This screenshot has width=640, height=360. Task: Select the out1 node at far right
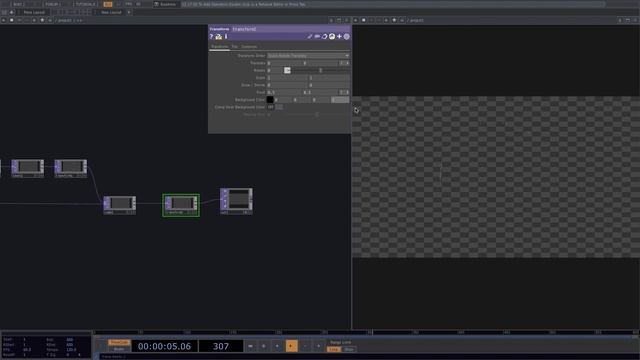[236, 201]
